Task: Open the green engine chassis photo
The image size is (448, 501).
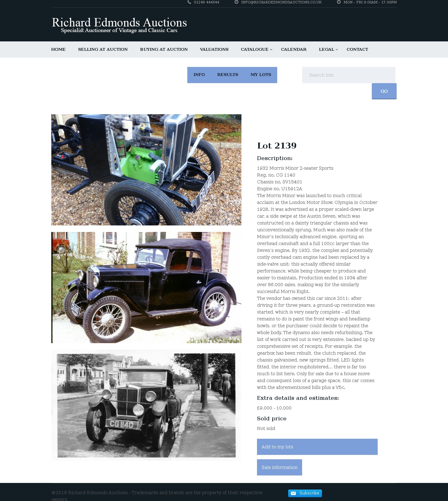Action: [146, 170]
